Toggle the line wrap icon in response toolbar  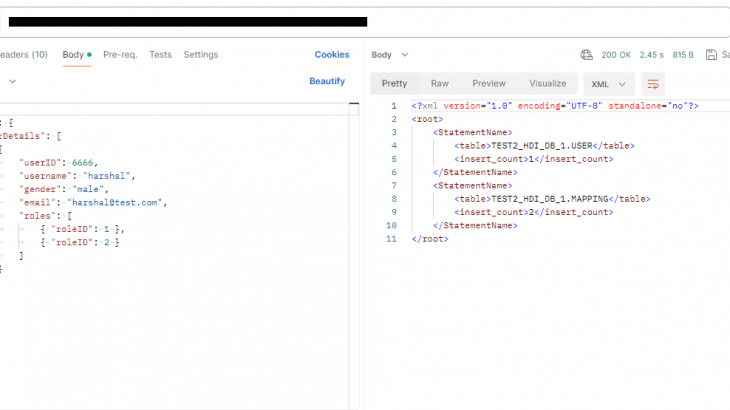pos(653,84)
